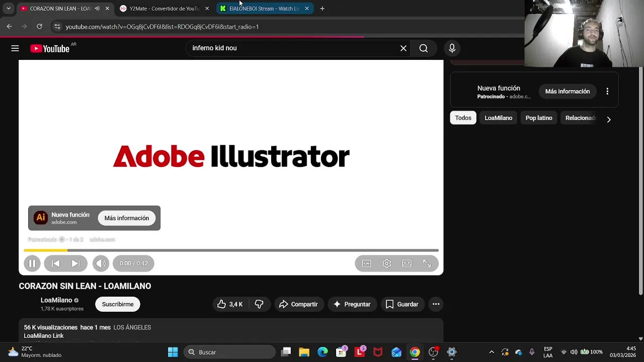Mute the player using the volume icon

pos(101,263)
